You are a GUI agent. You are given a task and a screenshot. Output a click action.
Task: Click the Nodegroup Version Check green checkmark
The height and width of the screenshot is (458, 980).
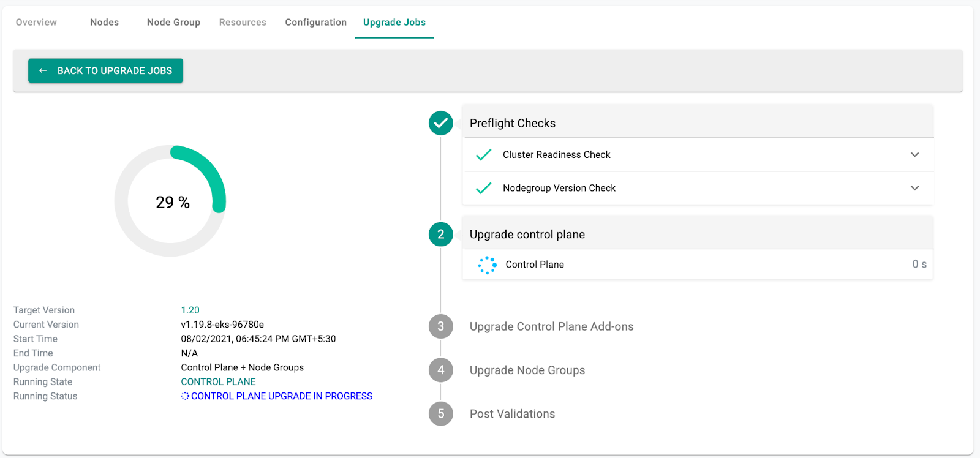click(483, 188)
